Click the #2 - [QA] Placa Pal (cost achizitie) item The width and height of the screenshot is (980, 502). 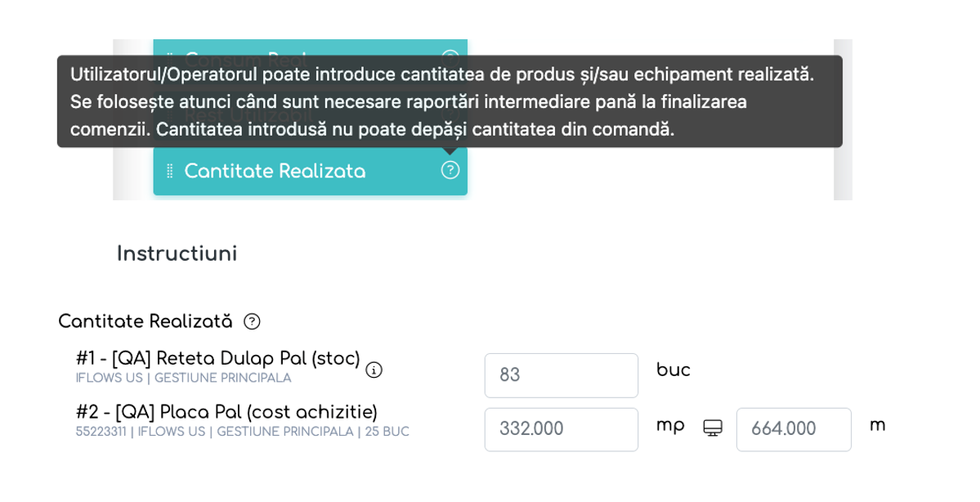pos(226,412)
